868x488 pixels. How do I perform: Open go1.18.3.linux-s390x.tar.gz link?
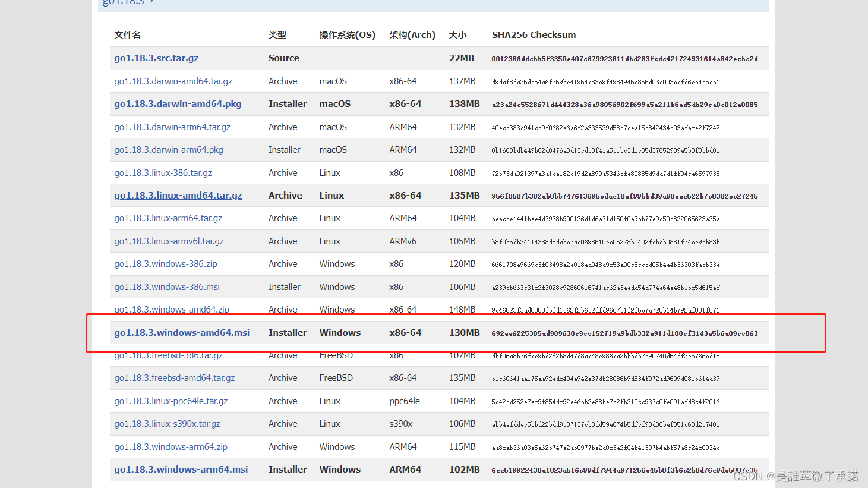(167, 424)
